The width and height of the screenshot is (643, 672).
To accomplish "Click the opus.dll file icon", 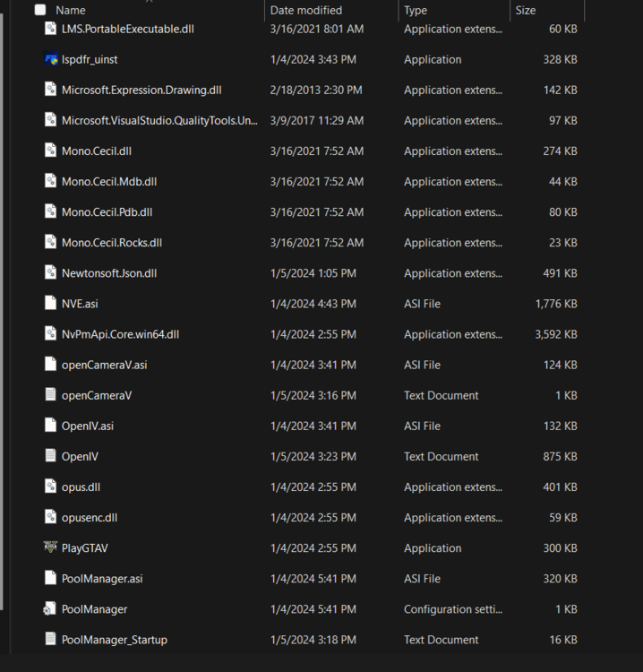I will tap(50, 487).
